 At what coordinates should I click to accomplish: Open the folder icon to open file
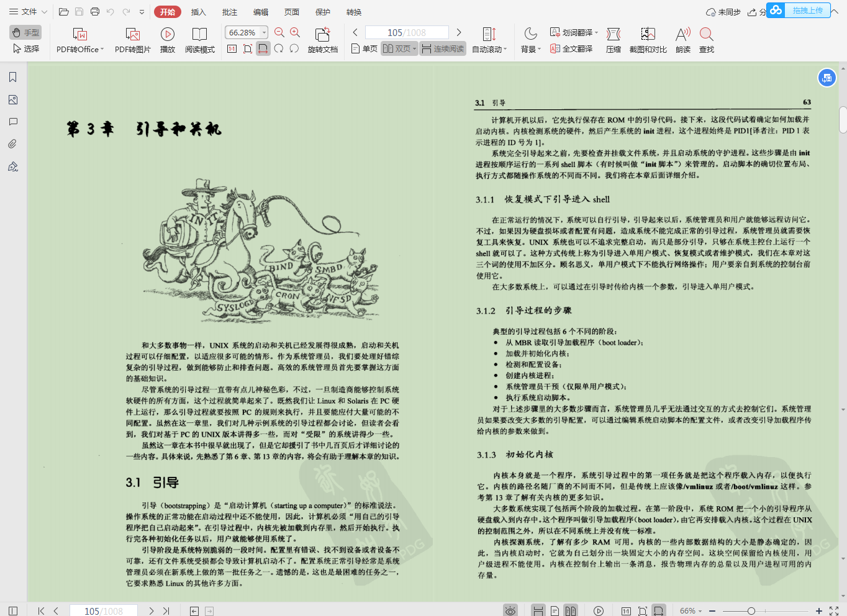64,12
